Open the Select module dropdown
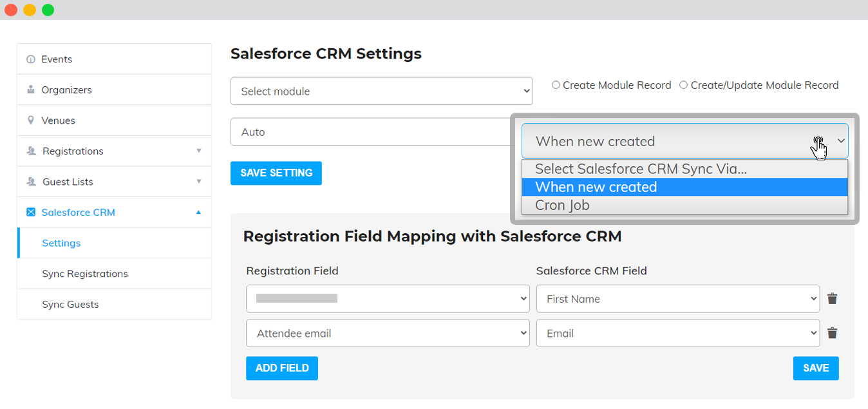 pos(381,91)
